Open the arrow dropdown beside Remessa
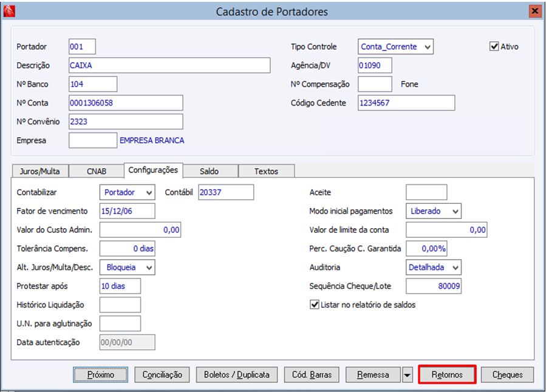 tap(408, 375)
